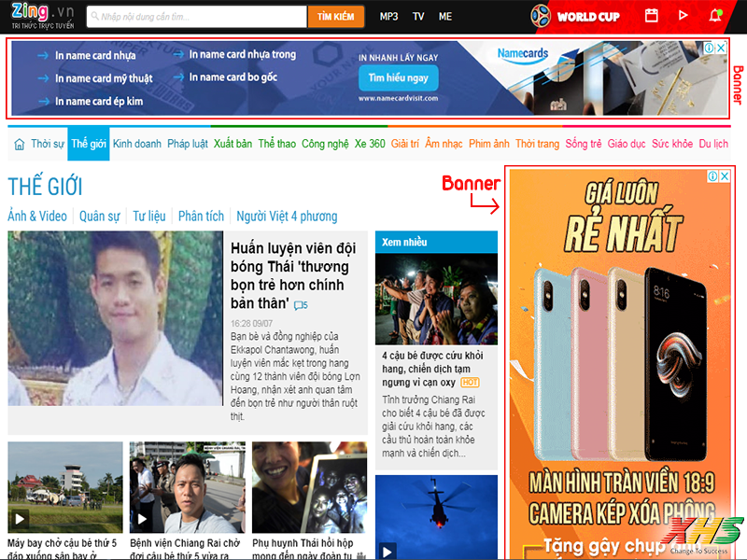Open Ảnh & Video subsection
This screenshot has height=560, width=747.
tap(37, 217)
